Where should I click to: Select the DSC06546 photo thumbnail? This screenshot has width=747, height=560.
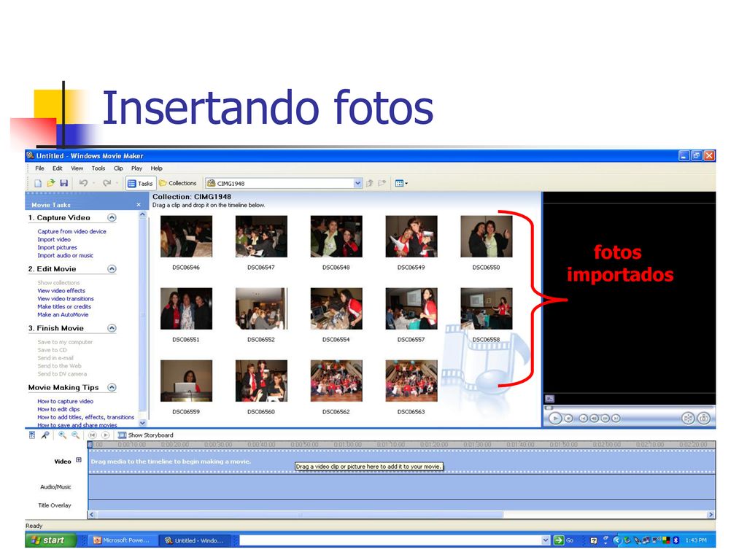186,237
